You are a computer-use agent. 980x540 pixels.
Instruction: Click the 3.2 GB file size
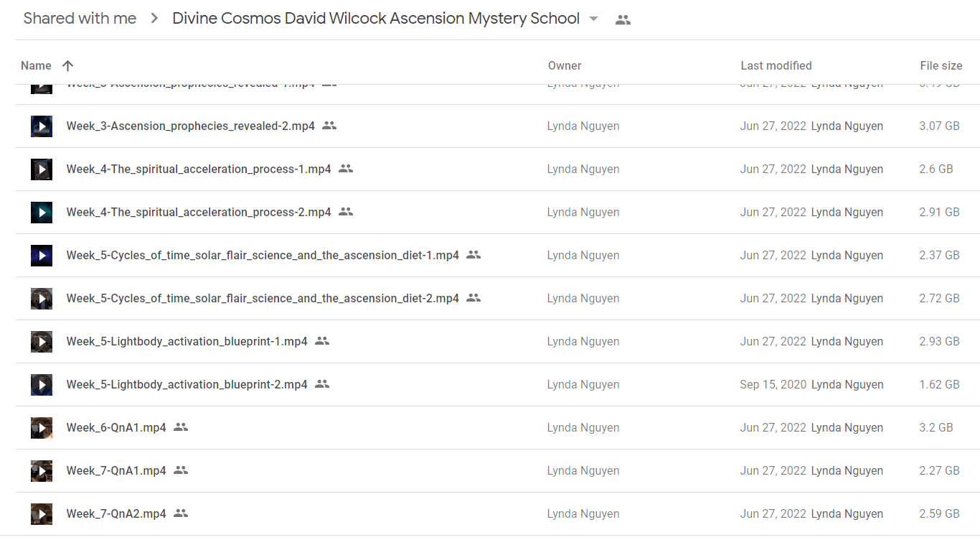click(x=936, y=428)
